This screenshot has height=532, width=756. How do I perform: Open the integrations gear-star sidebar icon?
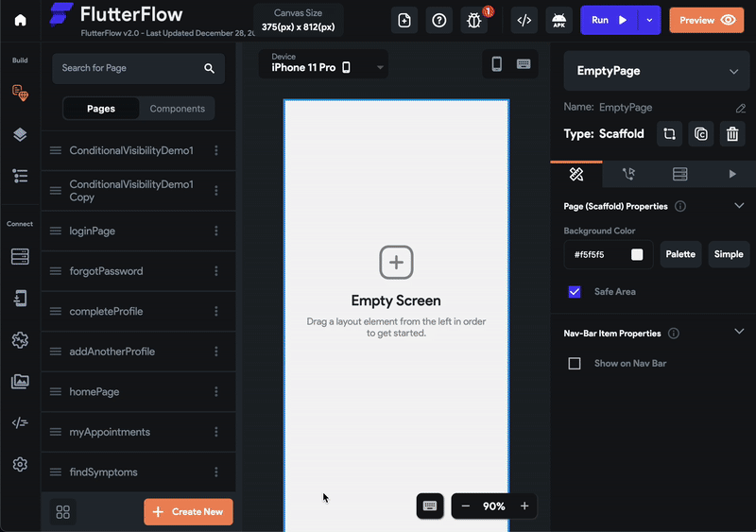pyautogui.click(x=20, y=340)
